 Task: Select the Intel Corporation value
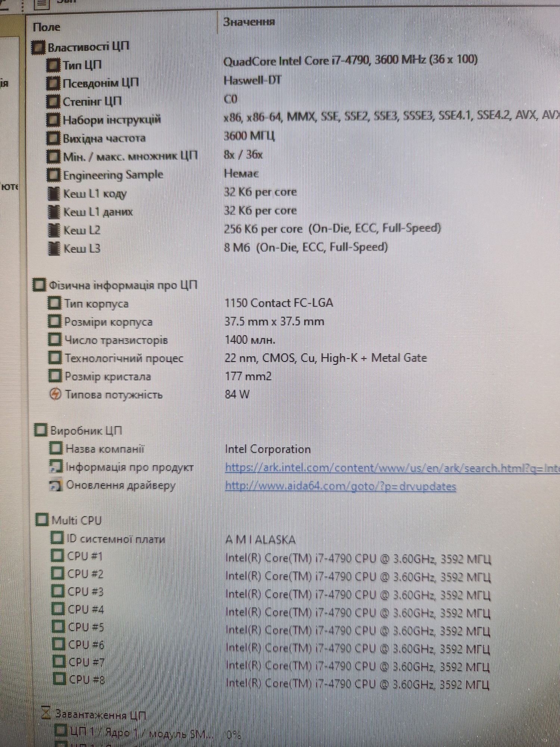click(x=268, y=449)
